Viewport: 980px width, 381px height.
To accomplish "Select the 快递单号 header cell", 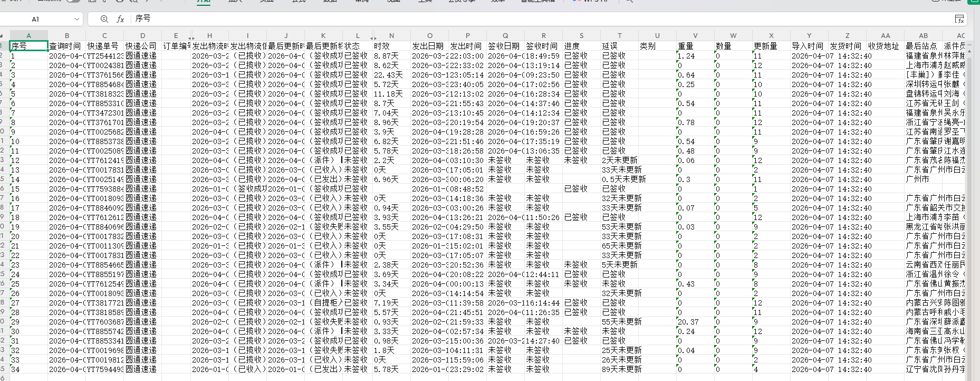I will click(104, 46).
